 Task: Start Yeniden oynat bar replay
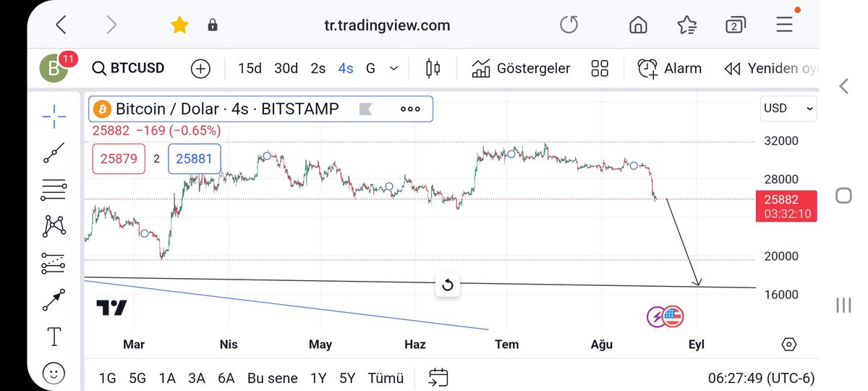[x=771, y=69]
